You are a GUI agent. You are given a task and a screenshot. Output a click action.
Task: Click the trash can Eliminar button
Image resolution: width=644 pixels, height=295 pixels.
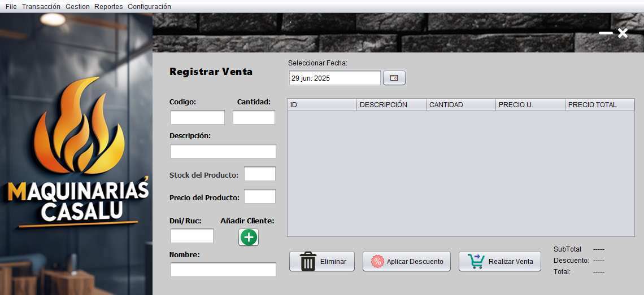[322, 262]
